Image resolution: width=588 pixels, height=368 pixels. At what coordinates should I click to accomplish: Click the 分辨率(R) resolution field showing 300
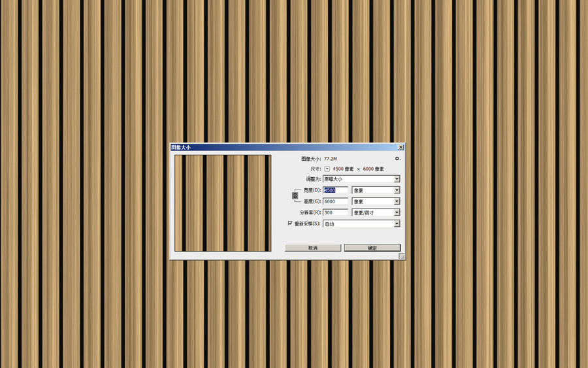(335, 212)
